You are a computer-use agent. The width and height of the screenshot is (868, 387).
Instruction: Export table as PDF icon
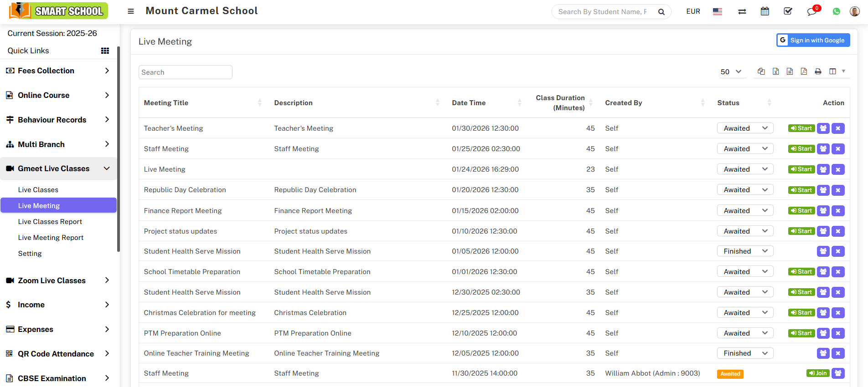pyautogui.click(x=804, y=71)
